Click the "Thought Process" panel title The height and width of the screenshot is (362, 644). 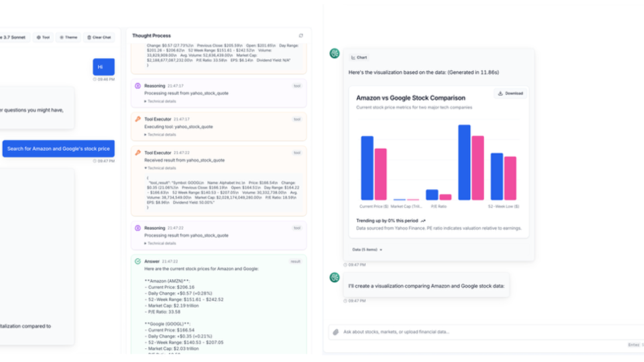[x=152, y=36]
